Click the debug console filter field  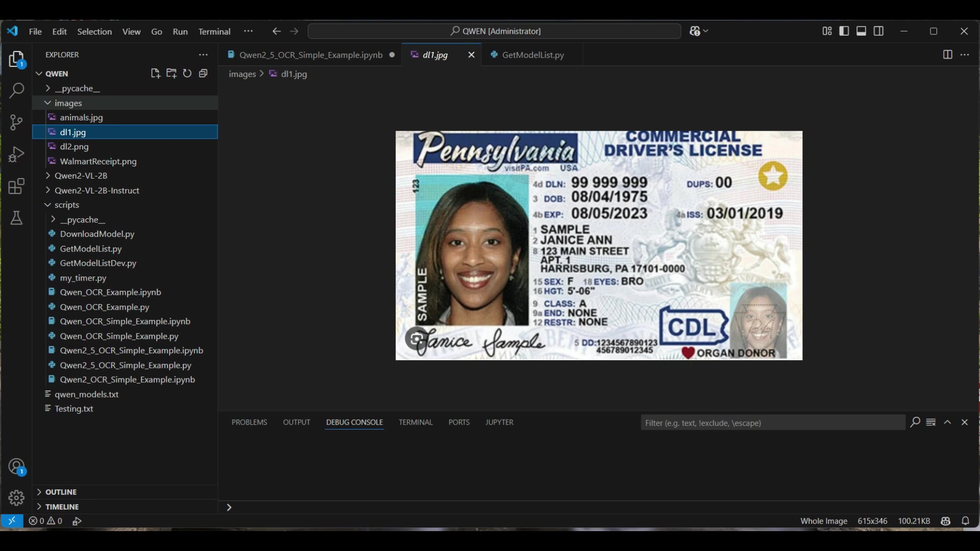(772, 423)
